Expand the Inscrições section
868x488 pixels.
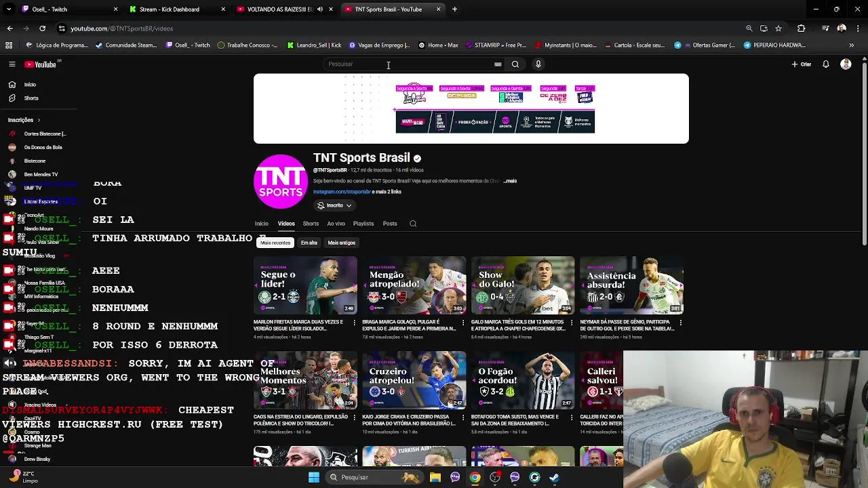click(24, 120)
